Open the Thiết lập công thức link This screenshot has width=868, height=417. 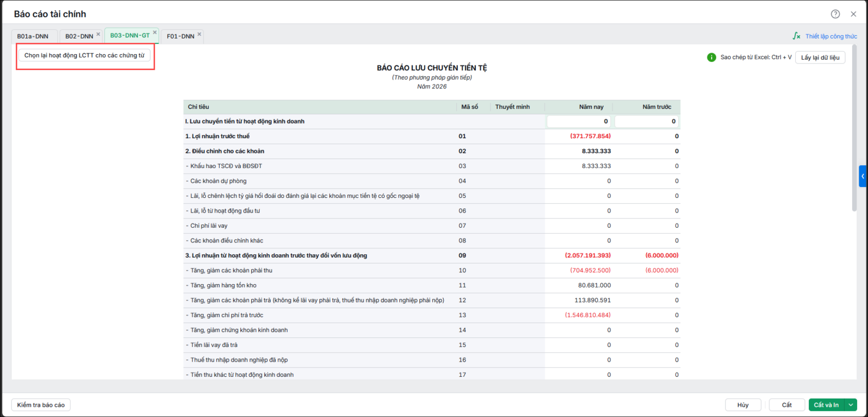(831, 36)
